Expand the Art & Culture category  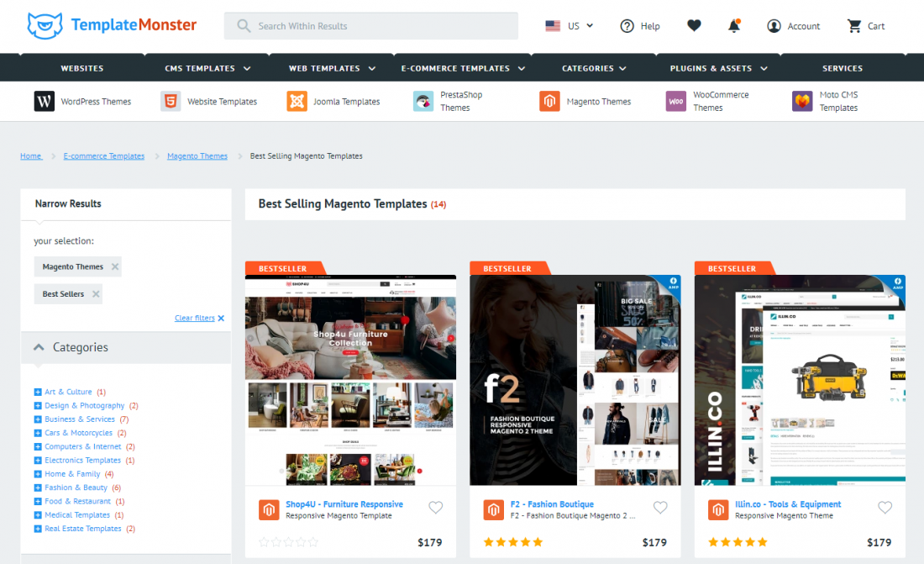[x=38, y=392]
